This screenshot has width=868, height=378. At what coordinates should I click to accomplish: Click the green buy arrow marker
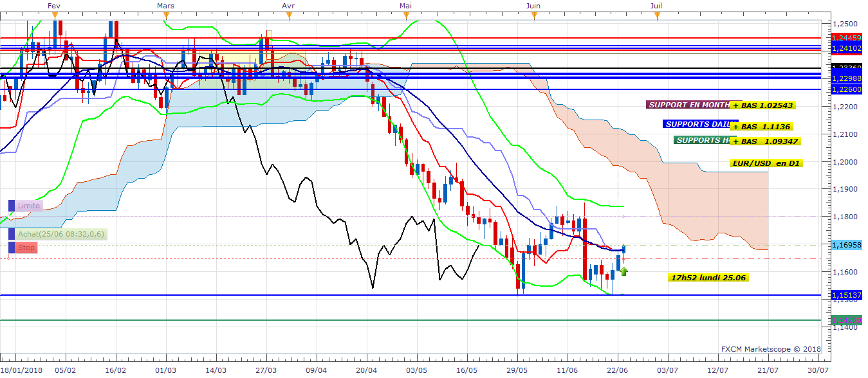coord(623,271)
